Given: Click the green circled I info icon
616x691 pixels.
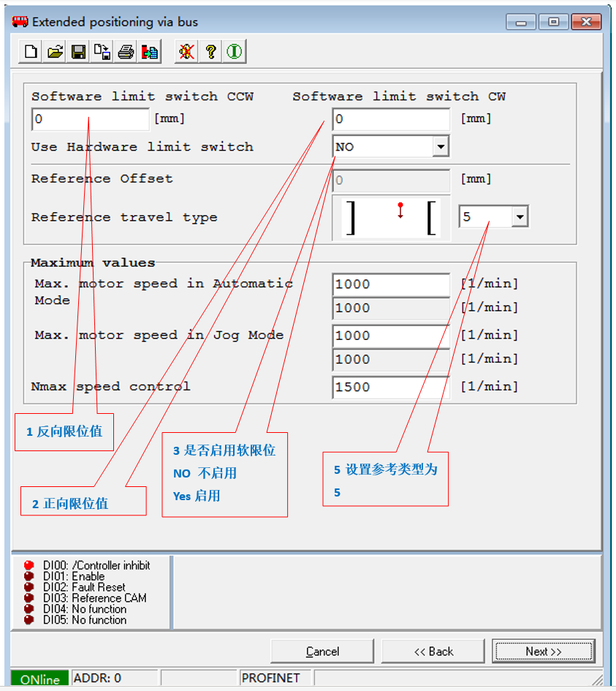Looking at the screenshot, I should [x=234, y=52].
